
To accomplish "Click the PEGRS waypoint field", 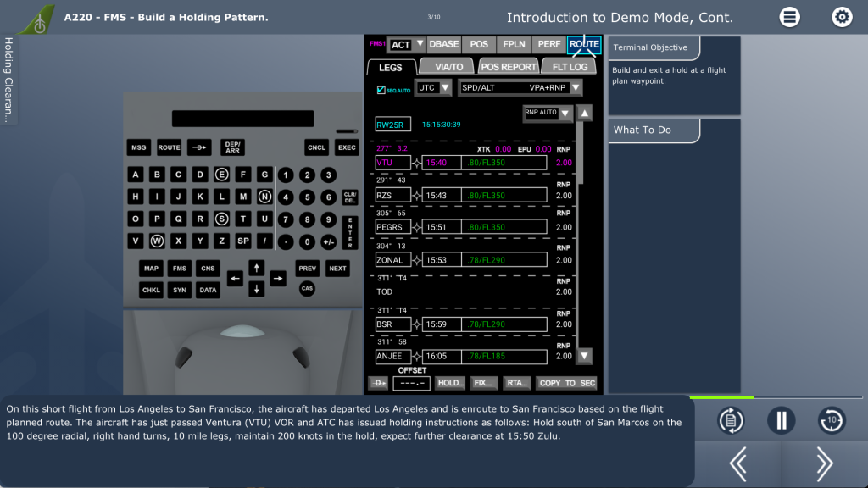I will [392, 227].
